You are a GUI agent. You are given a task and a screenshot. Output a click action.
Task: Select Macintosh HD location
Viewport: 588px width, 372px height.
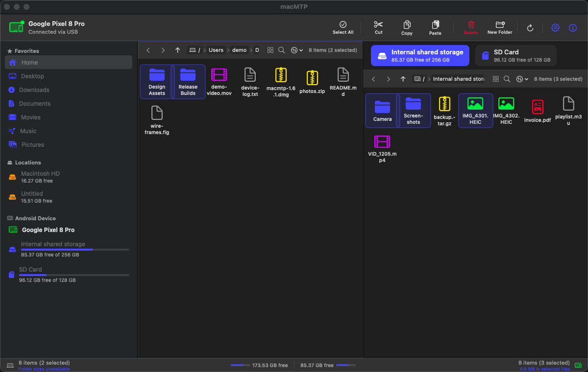click(69, 177)
